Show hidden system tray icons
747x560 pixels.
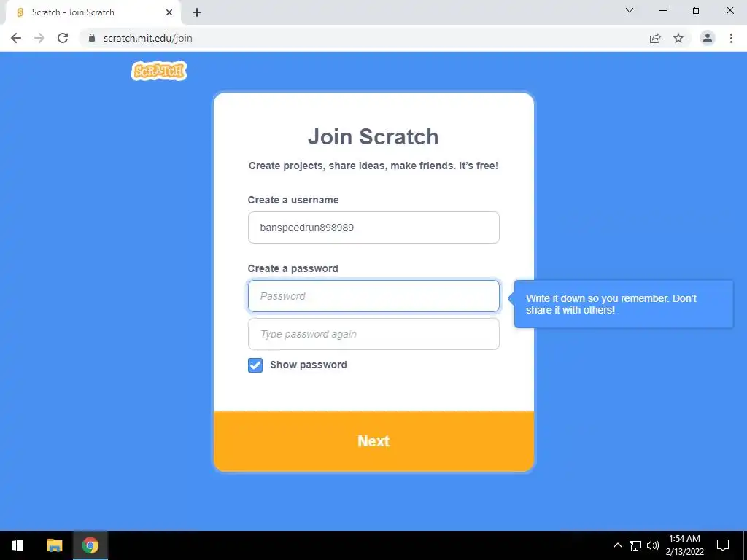[617, 545]
